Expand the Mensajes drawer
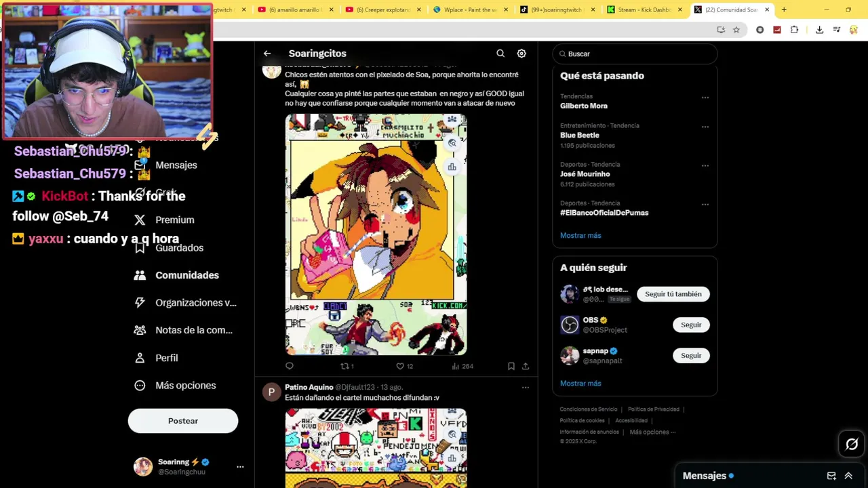This screenshot has width=868, height=488. click(848, 476)
